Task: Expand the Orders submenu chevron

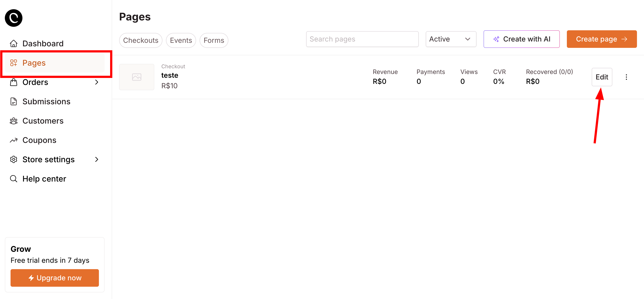Action: [97, 82]
